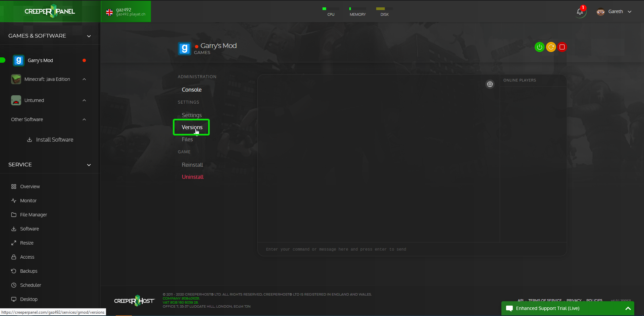The image size is (644, 316).
Task: Open Overview in Service menu
Action: [30, 187]
